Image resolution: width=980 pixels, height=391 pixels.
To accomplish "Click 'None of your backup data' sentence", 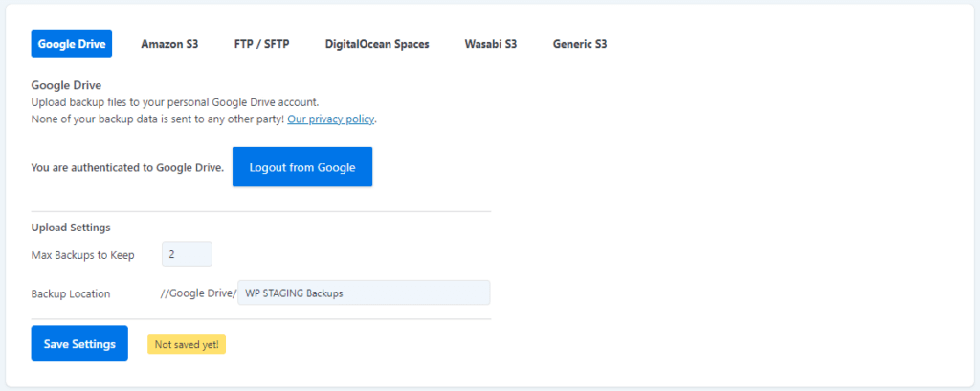I will [158, 119].
